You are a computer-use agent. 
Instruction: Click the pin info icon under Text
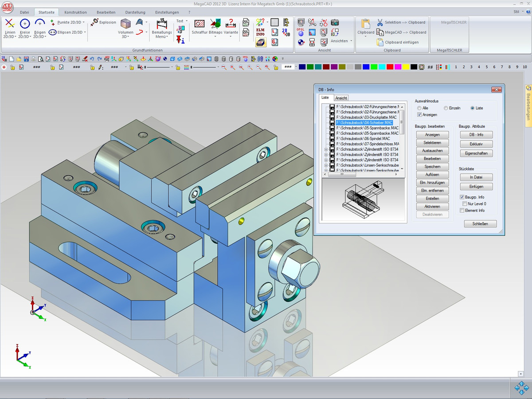(x=180, y=40)
